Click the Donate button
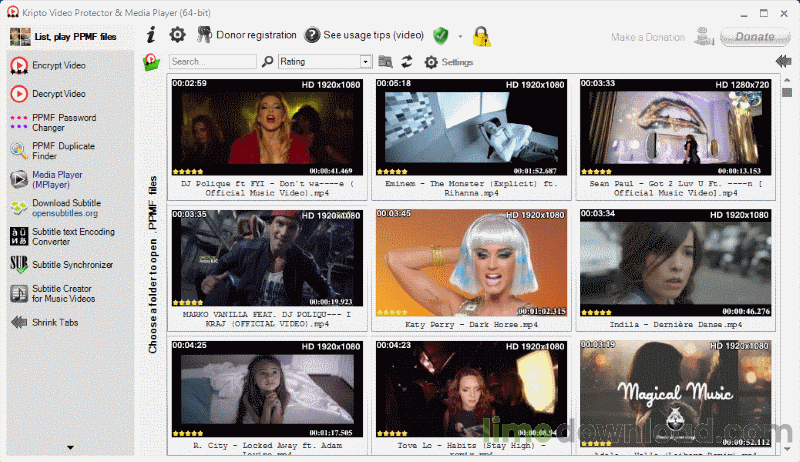 click(749, 37)
